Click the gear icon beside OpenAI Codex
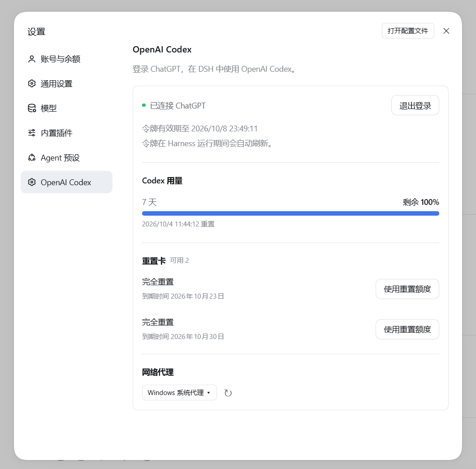 (31, 182)
